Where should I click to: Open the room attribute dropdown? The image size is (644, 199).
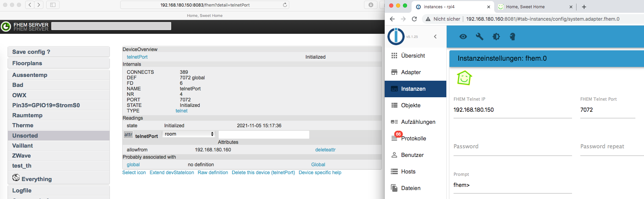pyautogui.click(x=189, y=134)
